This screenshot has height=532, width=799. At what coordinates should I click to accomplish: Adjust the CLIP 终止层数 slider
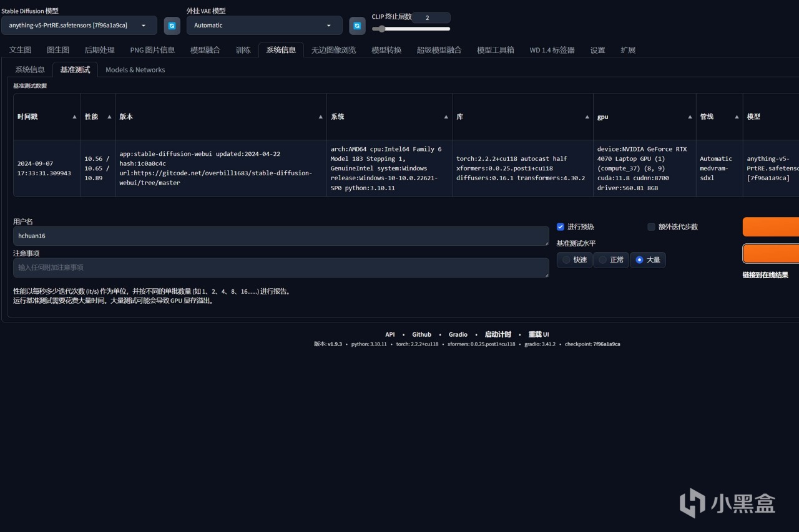point(411,29)
